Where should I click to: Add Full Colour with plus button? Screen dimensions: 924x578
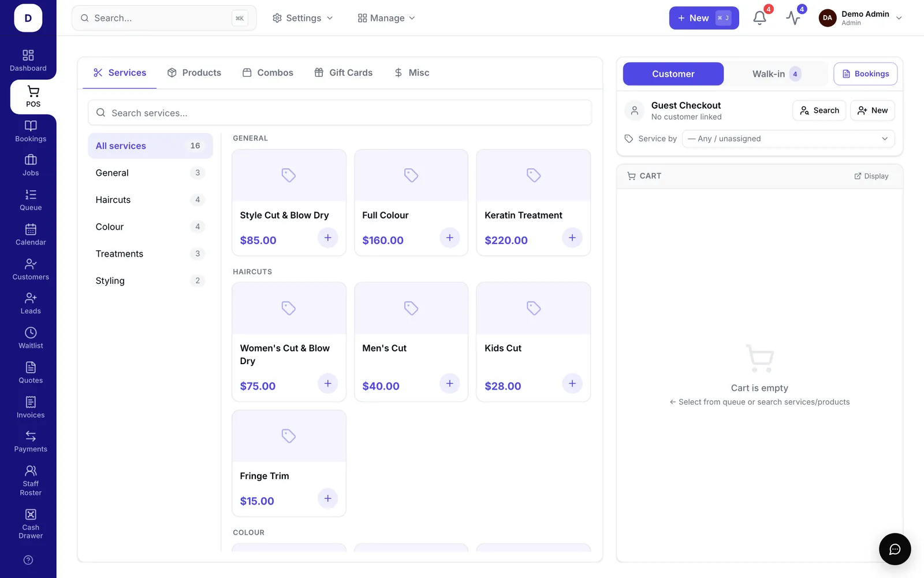[x=450, y=238]
